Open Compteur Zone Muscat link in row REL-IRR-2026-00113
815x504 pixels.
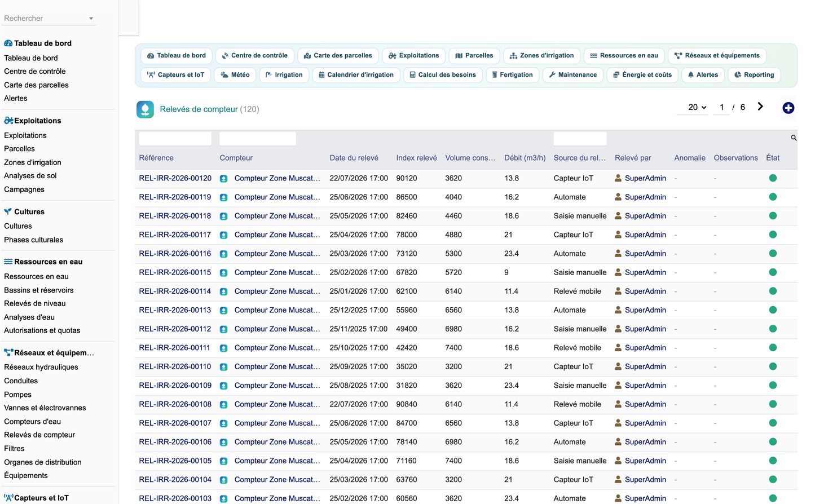click(277, 310)
